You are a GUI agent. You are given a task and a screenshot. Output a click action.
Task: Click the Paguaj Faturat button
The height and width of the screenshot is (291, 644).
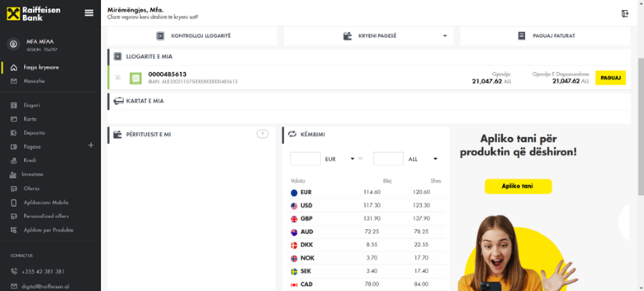pyautogui.click(x=545, y=36)
